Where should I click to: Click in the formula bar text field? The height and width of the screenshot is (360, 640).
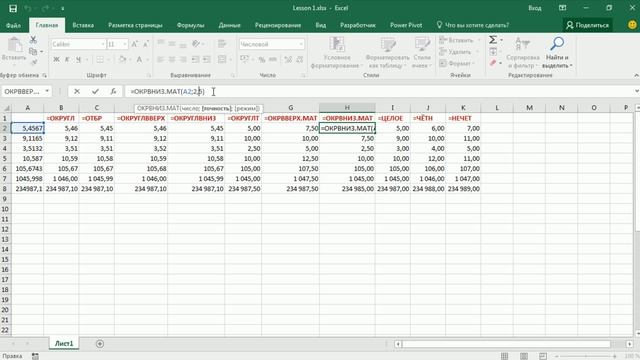(x=378, y=91)
